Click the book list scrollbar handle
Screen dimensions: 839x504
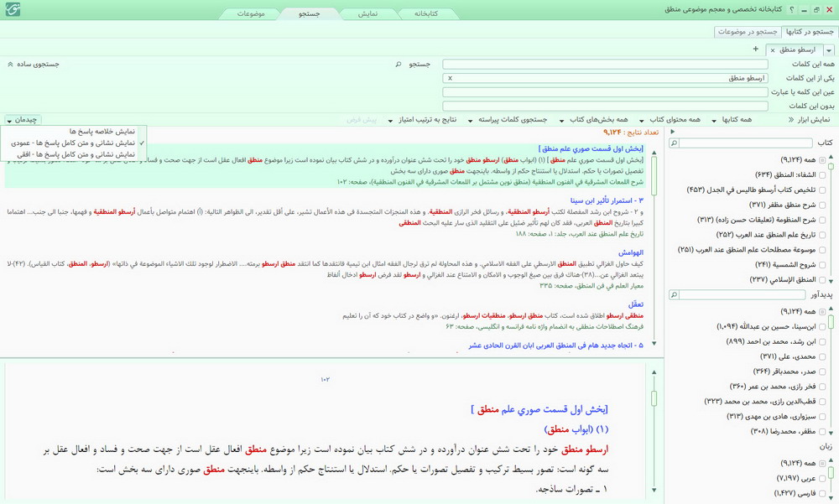[831, 167]
